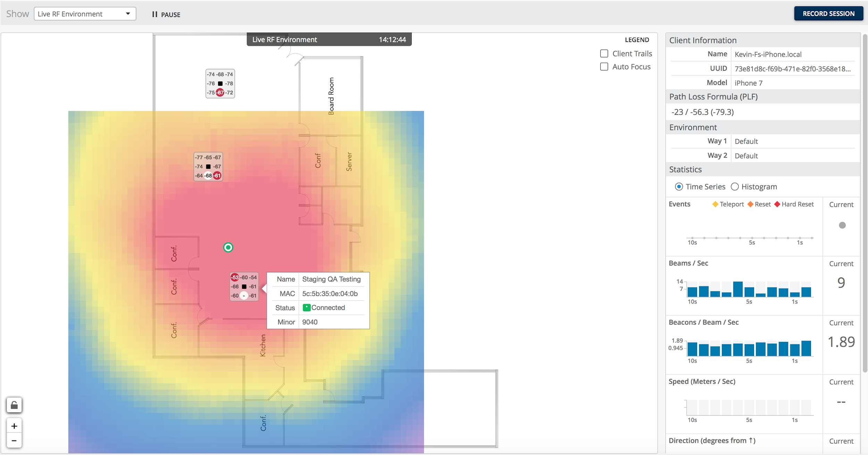
Task: Click the green client location marker
Action: pos(228,247)
